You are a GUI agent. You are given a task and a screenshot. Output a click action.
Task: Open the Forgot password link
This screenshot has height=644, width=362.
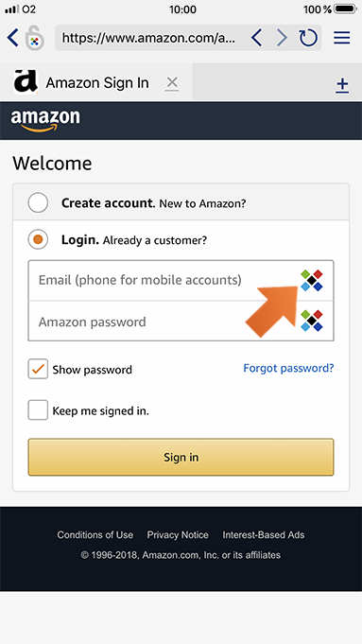point(288,368)
